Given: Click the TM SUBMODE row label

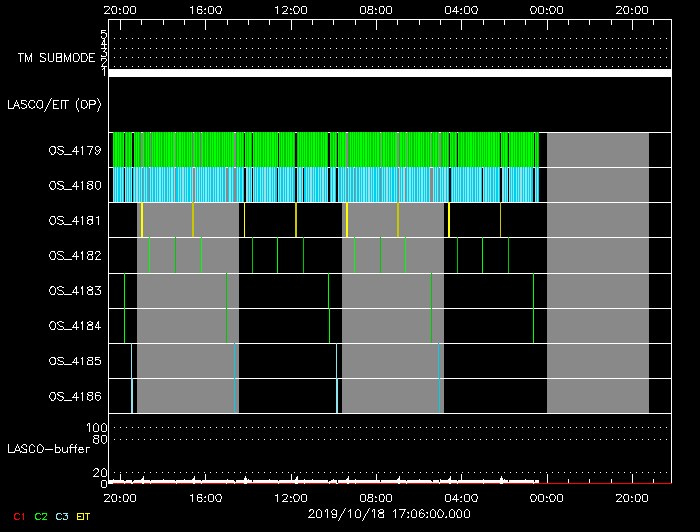Looking at the screenshot, I should [54, 58].
